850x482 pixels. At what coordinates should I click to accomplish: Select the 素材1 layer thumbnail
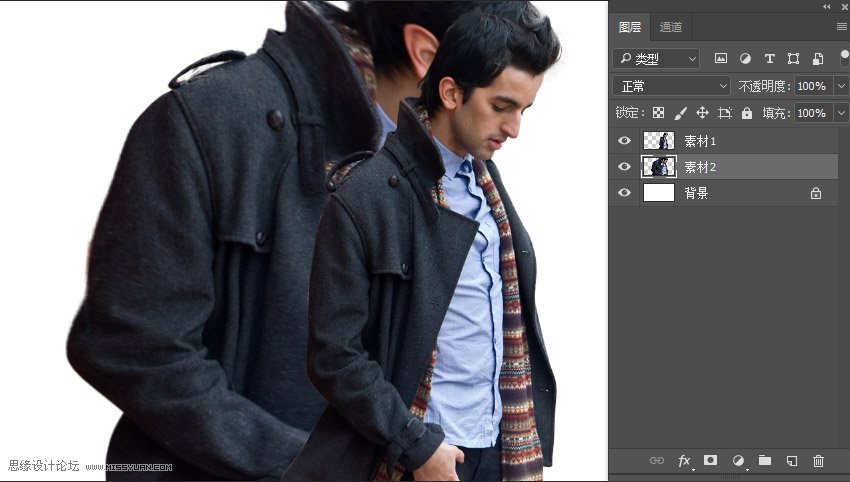click(x=658, y=141)
